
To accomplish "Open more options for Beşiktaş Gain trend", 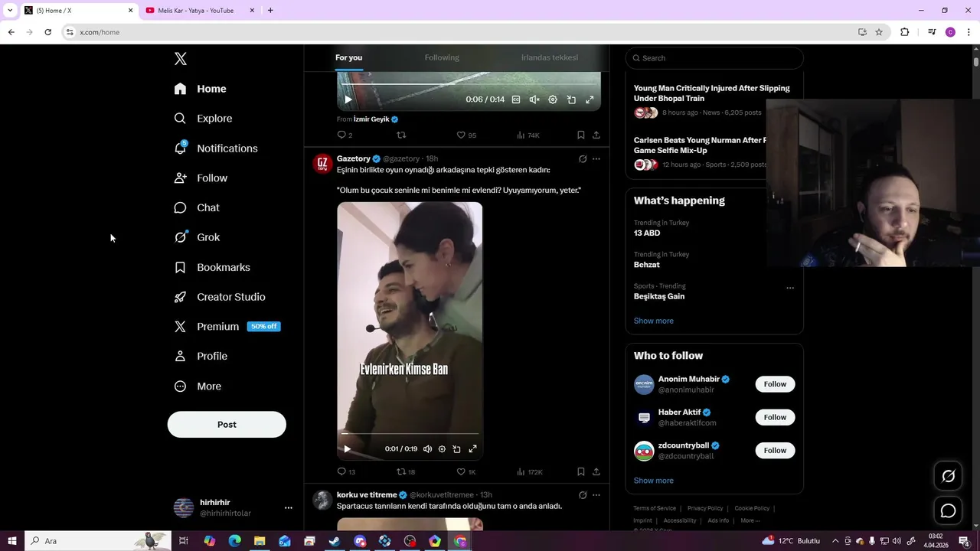I will pos(790,288).
